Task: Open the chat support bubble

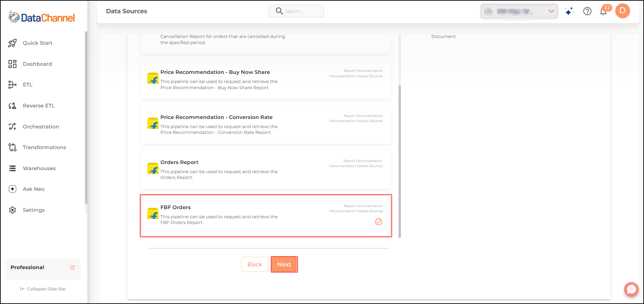Action: coord(631,289)
